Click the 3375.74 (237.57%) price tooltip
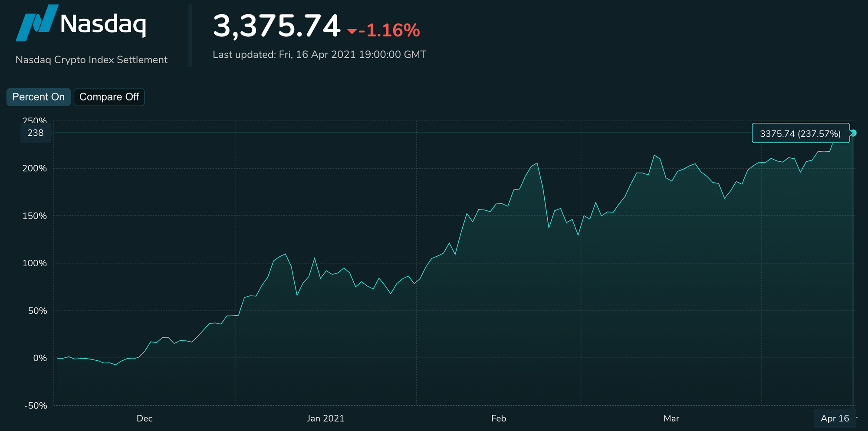The height and width of the screenshot is (431, 868). (800, 133)
